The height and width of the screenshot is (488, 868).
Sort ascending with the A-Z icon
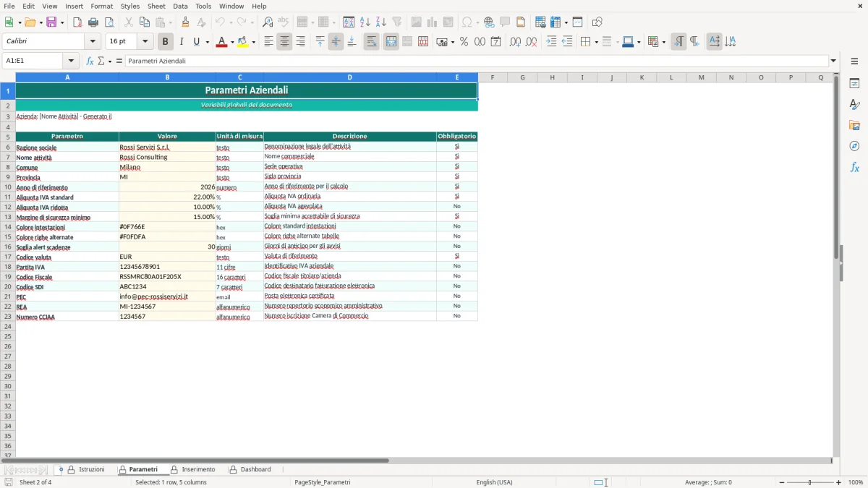click(365, 22)
